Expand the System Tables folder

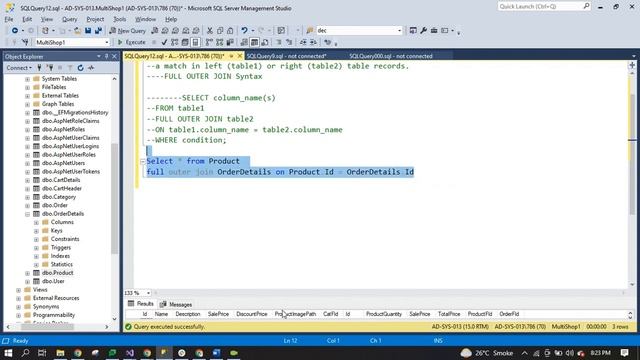pos(27,79)
